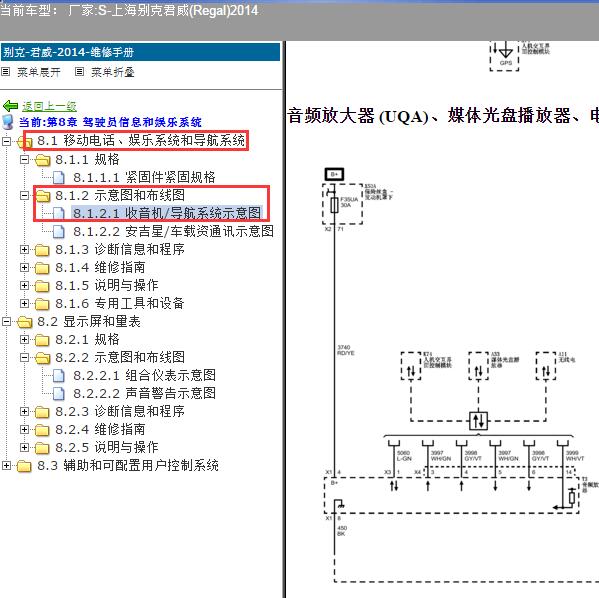Viewport: 599px width, 598px height.
Task: Click folder icon of 8.2.2 示意图和布线图
Action: pyautogui.click(x=42, y=358)
